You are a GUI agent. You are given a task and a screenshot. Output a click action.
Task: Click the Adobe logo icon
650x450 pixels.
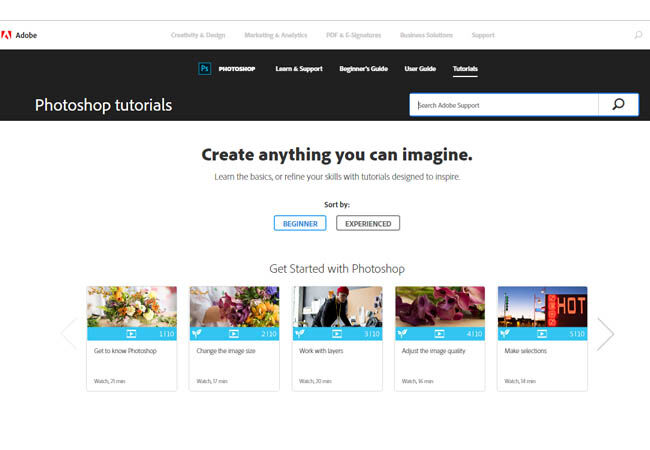pyautogui.click(x=6, y=35)
